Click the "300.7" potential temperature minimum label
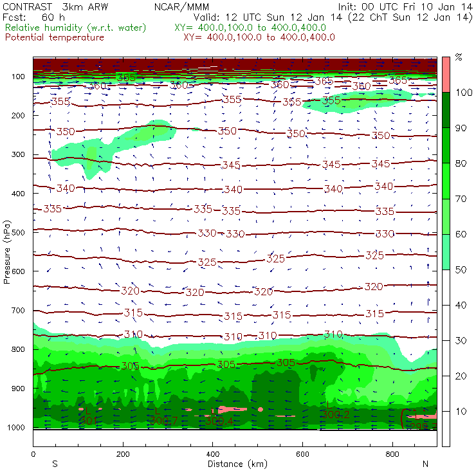This screenshot has width=476, height=476. pos(164,421)
